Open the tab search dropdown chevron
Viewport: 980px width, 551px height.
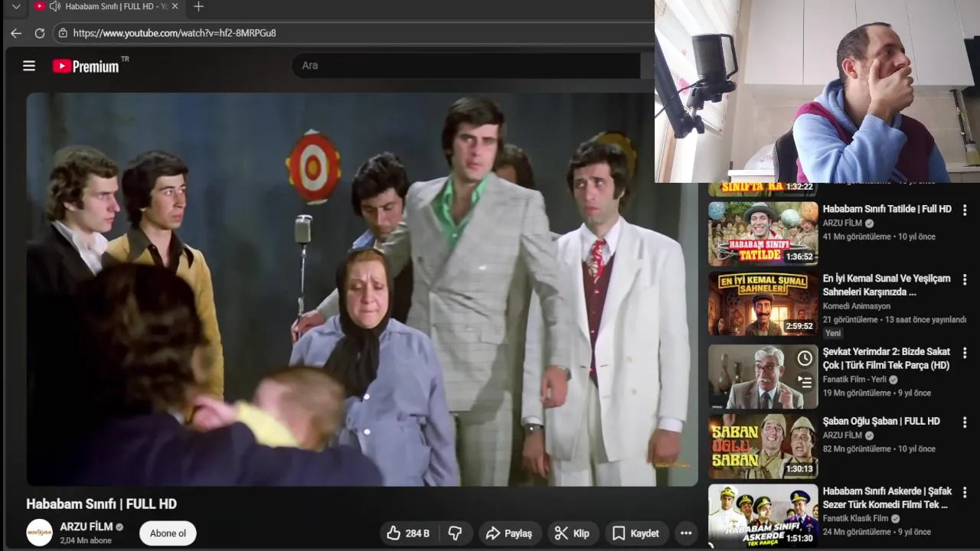[x=16, y=6]
